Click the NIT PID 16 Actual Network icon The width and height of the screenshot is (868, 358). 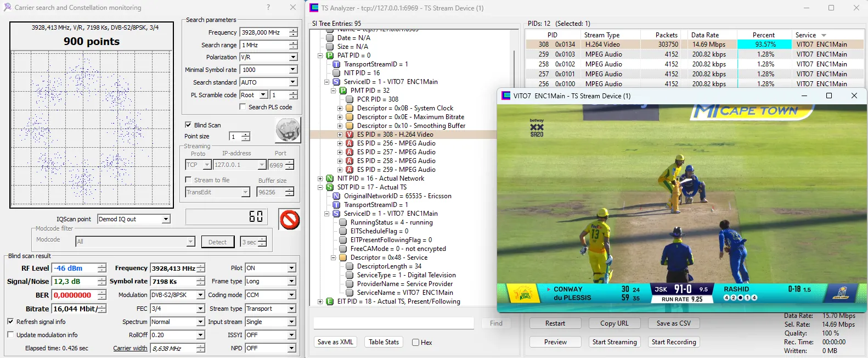330,178
